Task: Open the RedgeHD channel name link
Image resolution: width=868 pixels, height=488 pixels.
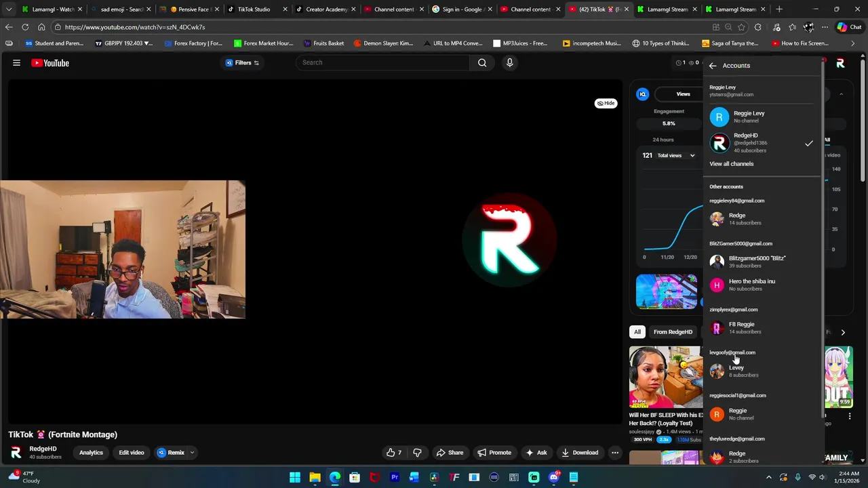Action: coord(43,449)
